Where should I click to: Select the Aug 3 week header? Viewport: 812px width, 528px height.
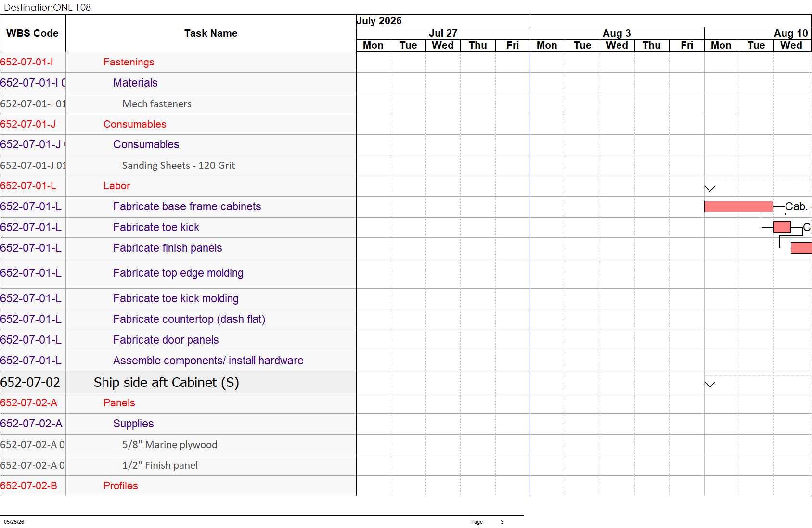pyautogui.click(x=617, y=33)
